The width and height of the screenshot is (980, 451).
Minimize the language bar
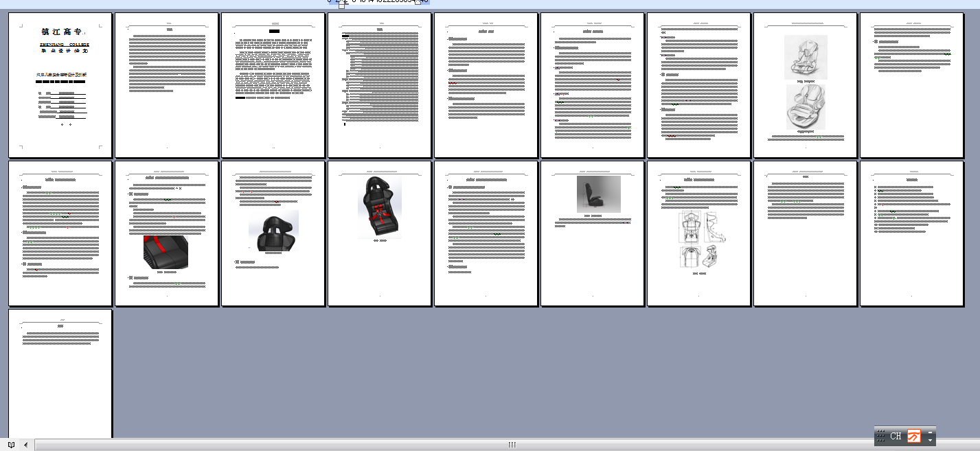[931, 432]
